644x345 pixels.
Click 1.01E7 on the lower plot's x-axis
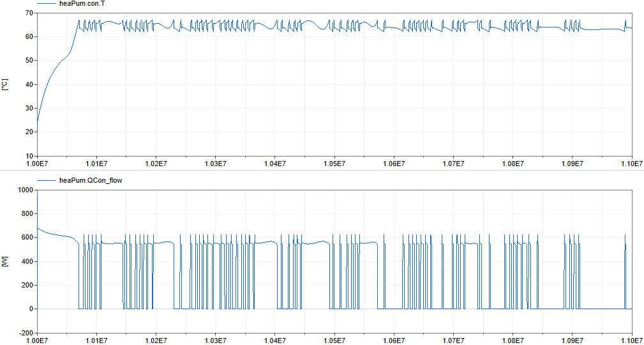97,341
